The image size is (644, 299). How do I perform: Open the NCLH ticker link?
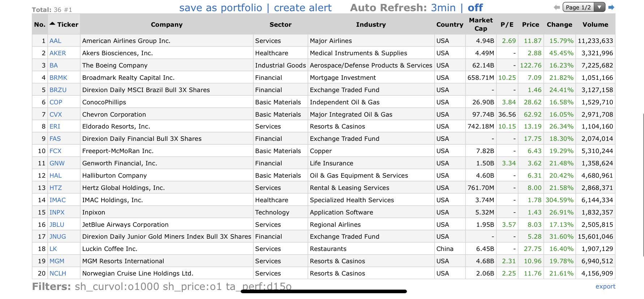(58, 273)
